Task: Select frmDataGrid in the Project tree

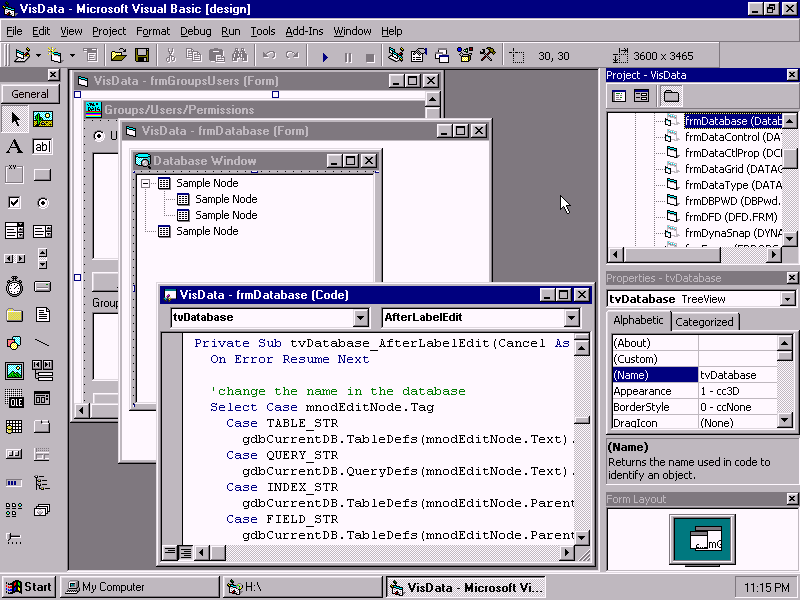Action: (733, 169)
